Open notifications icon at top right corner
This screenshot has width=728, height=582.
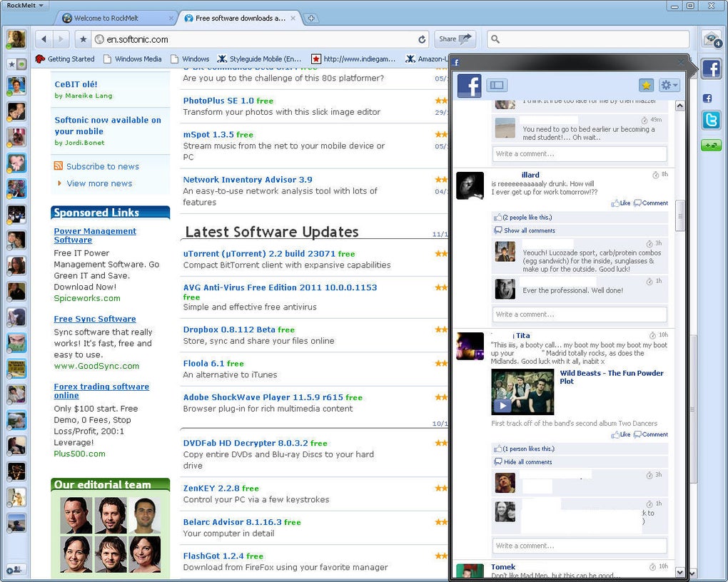point(712,39)
